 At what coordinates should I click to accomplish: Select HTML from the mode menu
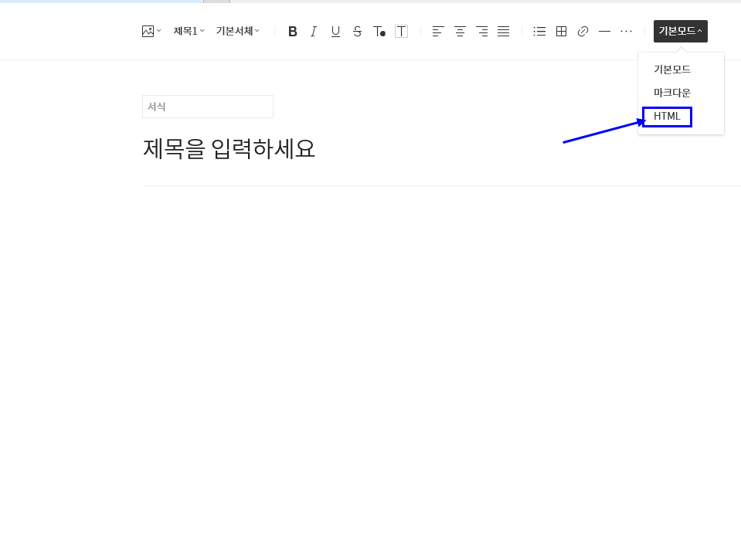pyautogui.click(x=667, y=117)
